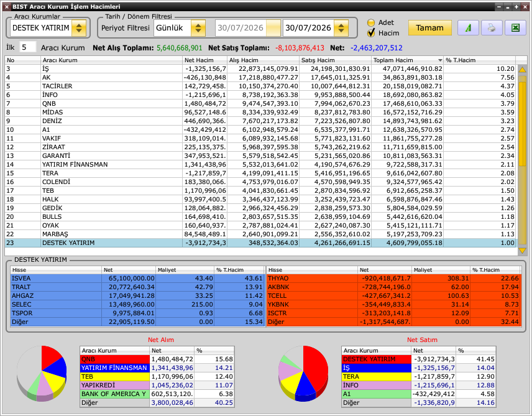Select the YATIRIM FİNANSMAN row in main table
The height and width of the screenshot is (416, 532).
[x=260, y=164]
